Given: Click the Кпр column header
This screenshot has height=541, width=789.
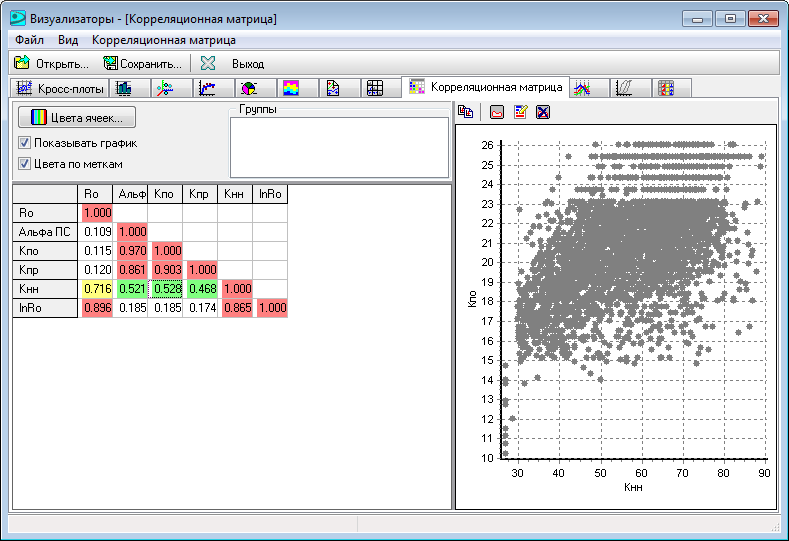Looking at the screenshot, I should tap(200, 194).
